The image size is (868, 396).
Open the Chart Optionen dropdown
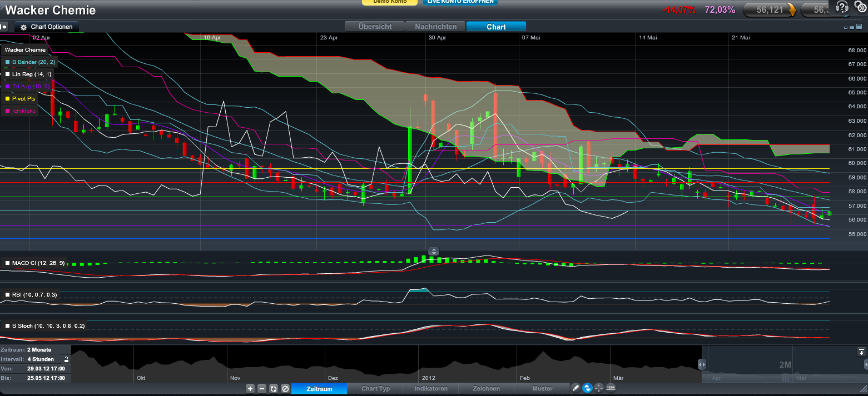coord(47,27)
